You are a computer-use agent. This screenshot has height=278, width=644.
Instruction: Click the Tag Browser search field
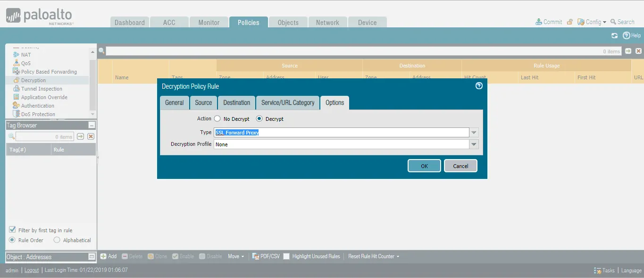[x=44, y=136]
